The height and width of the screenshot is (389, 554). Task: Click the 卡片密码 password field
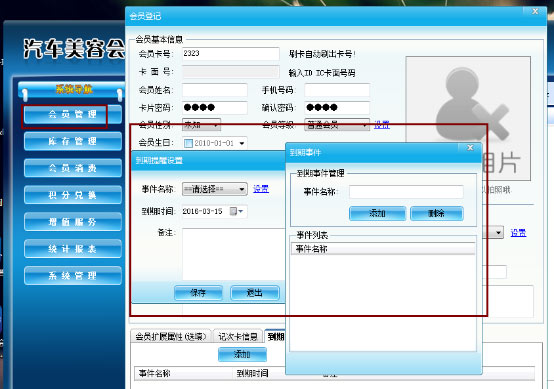click(x=214, y=107)
